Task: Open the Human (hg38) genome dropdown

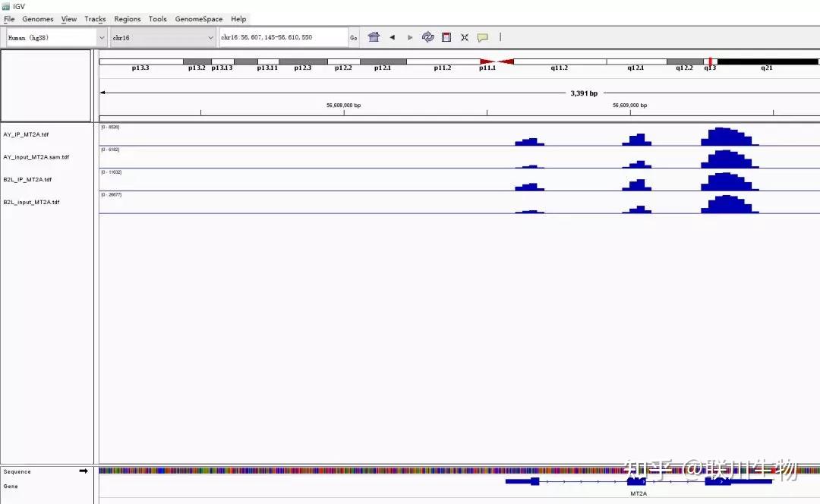Action: (49, 36)
